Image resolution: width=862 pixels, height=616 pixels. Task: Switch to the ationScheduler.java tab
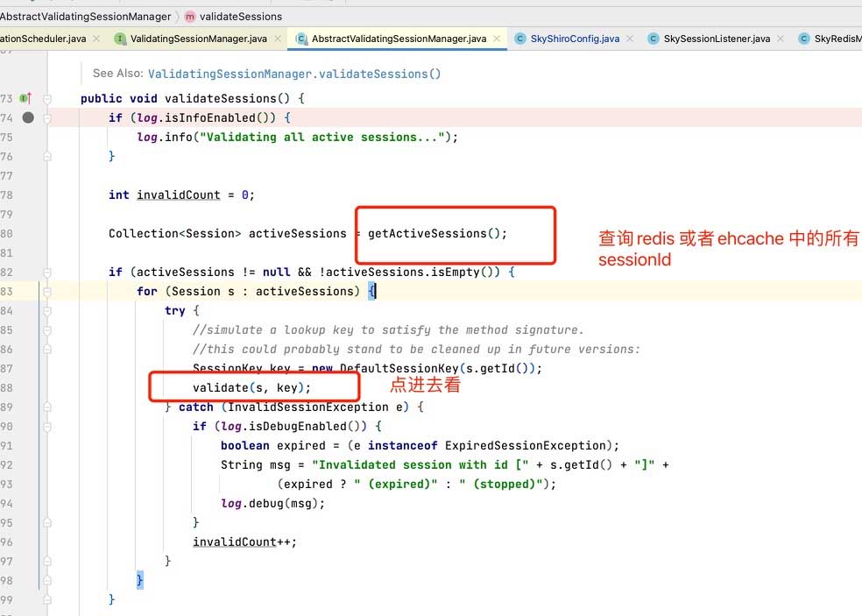[x=43, y=39]
